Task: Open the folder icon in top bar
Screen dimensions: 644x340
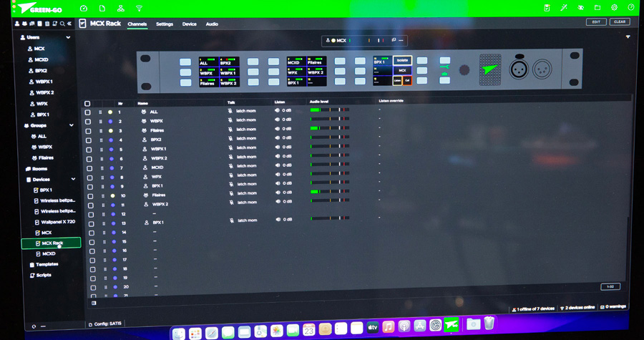Action: [x=597, y=8]
